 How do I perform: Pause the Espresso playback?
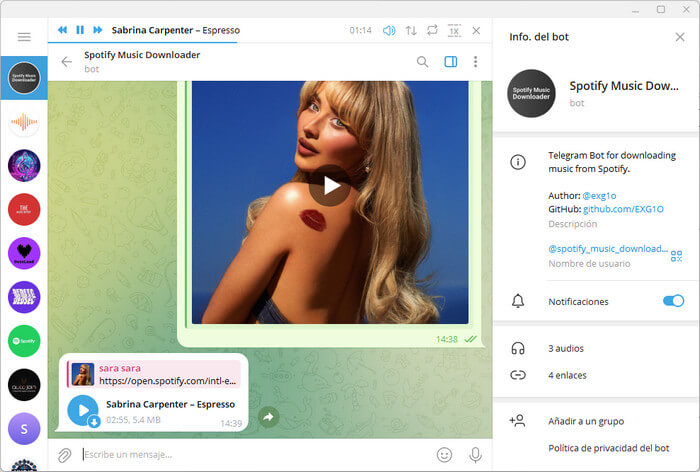pos(80,30)
